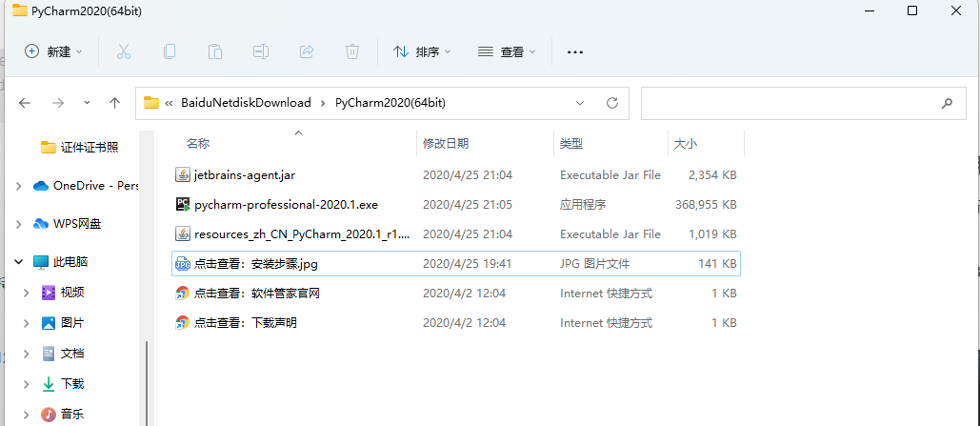
Task: Open the 查看 view dropdown
Action: pyautogui.click(x=507, y=51)
